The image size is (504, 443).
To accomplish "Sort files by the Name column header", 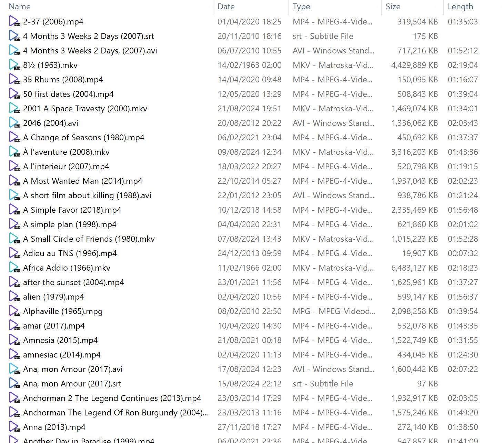I will click(20, 7).
